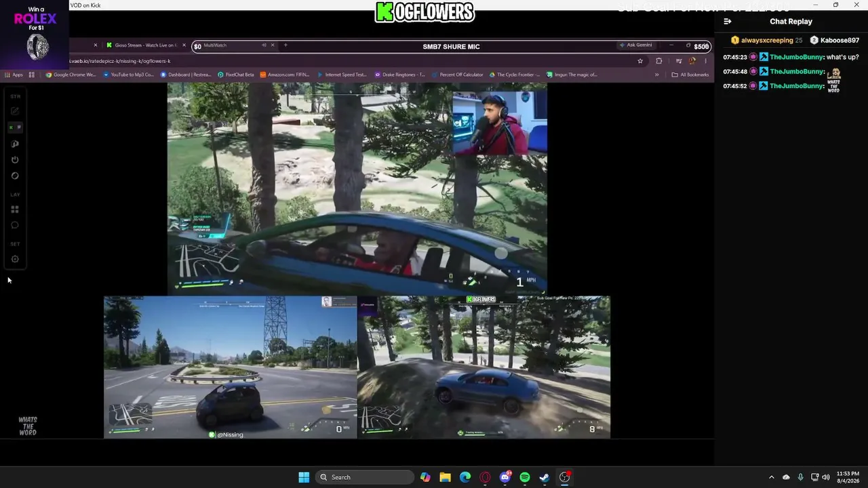Click the 07:45:52 chat timestamp
Image resolution: width=868 pixels, height=488 pixels.
735,86
